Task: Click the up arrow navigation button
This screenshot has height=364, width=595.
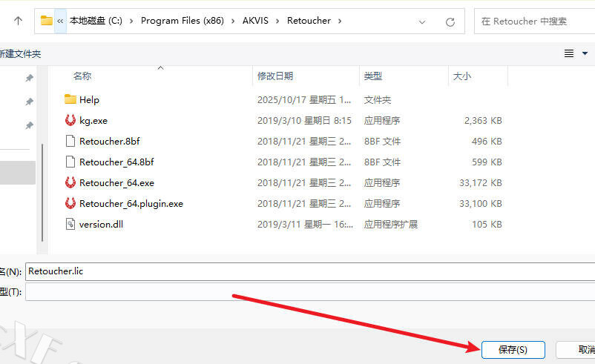Action: pyautogui.click(x=18, y=21)
